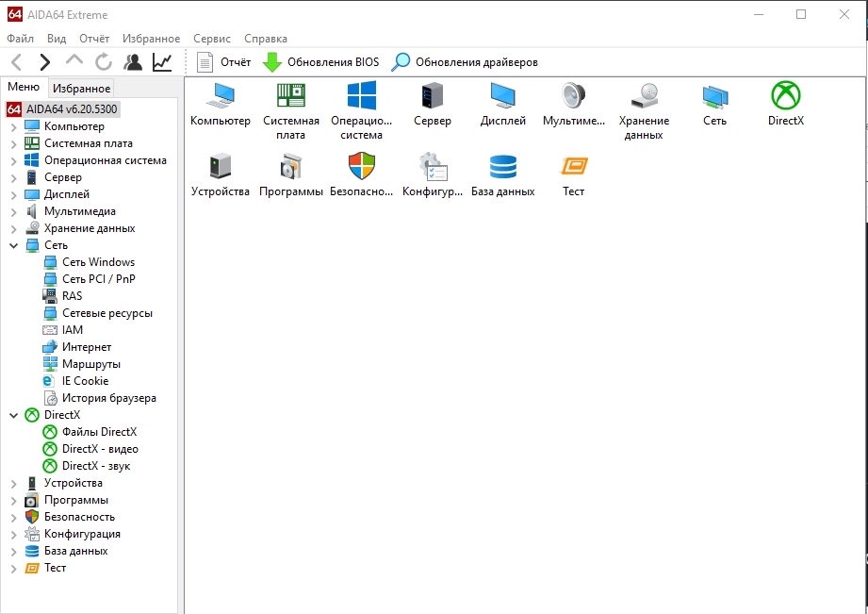Select Тест in the left tree
This screenshot has width=868, height=614.
46,568
